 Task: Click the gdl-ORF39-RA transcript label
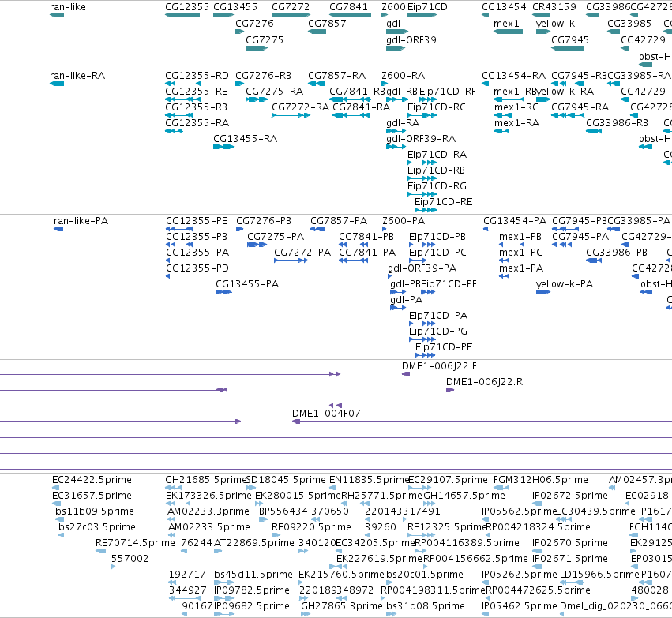click(421, 139)
